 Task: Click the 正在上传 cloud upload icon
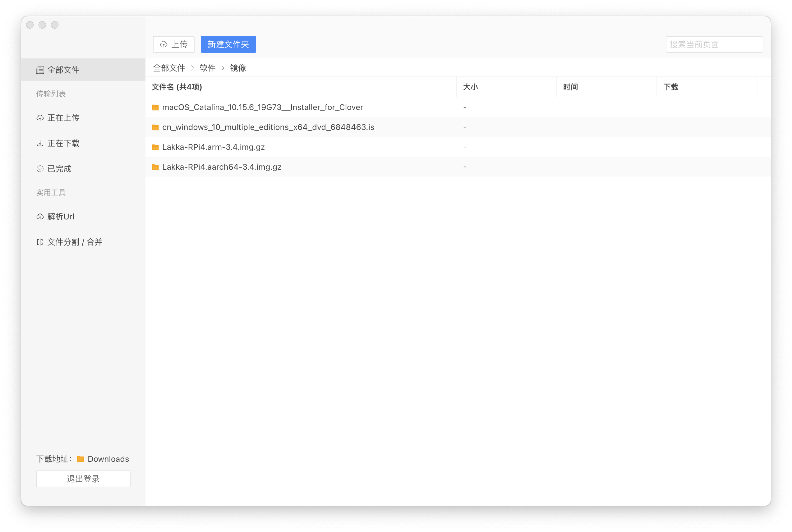(x=40, y=118)
